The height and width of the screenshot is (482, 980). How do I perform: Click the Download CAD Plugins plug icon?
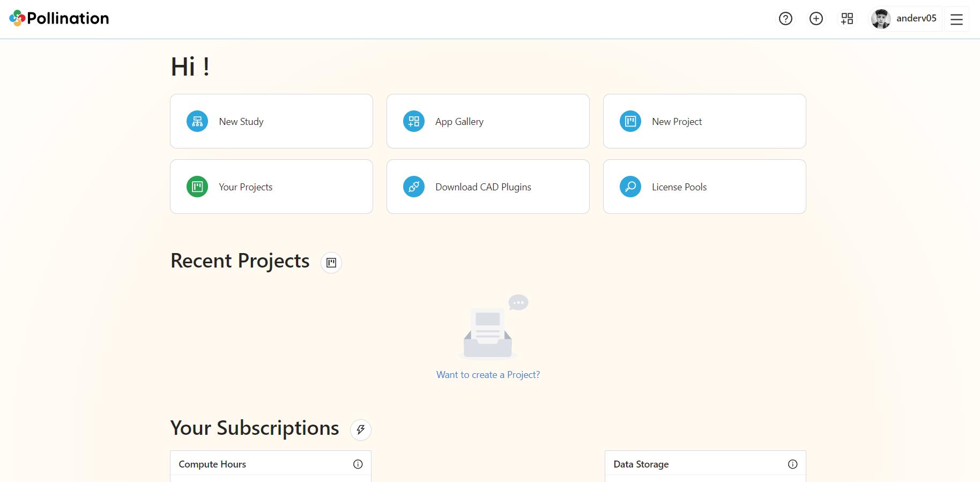coord(414,187)
